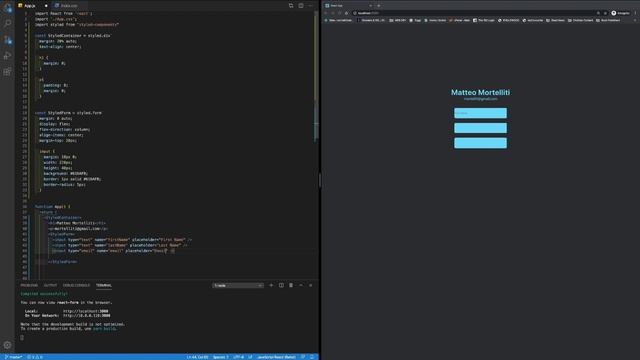Screen dimensions: 640x360
Task: Reload the browser page
Action: coord(340,13)
